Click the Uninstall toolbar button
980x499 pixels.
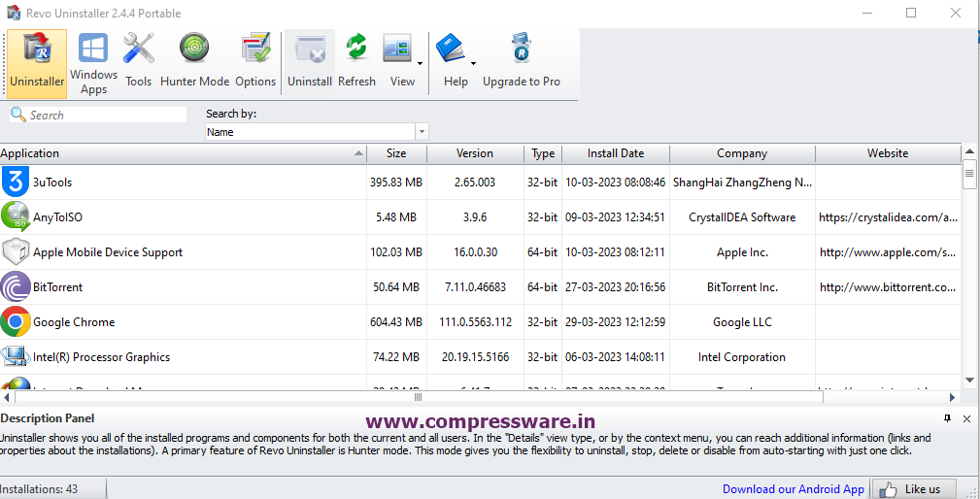[310, 64]
